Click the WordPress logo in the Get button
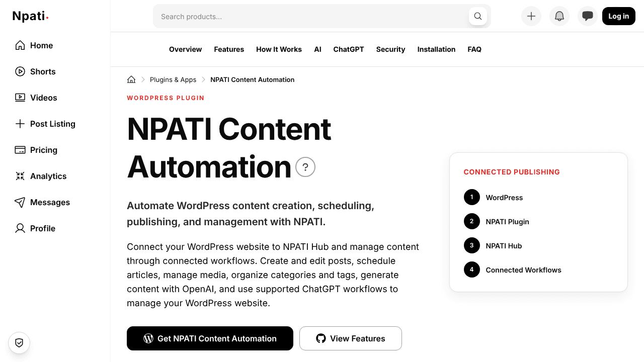This screenshot has width=644, height=362. point(148,338)
